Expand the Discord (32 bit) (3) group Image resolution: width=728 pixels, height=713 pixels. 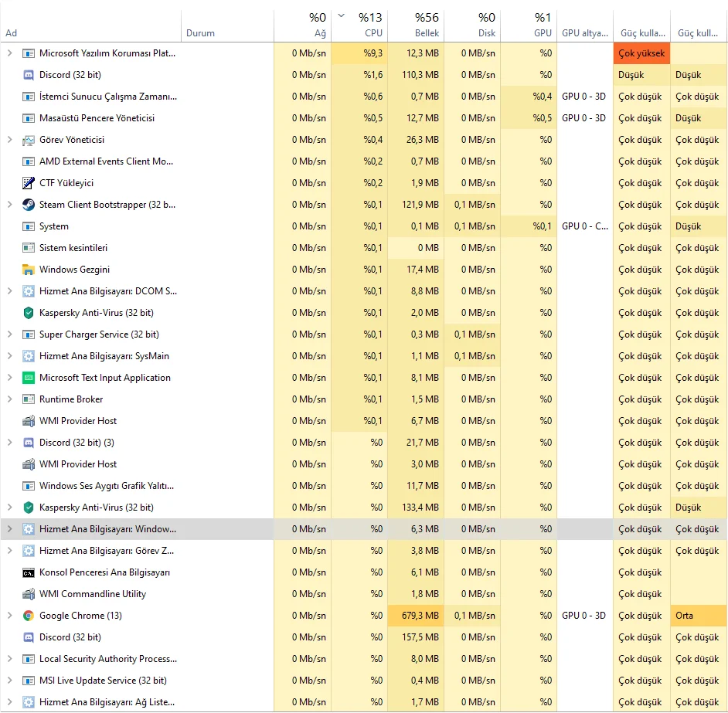coord(9,443)
